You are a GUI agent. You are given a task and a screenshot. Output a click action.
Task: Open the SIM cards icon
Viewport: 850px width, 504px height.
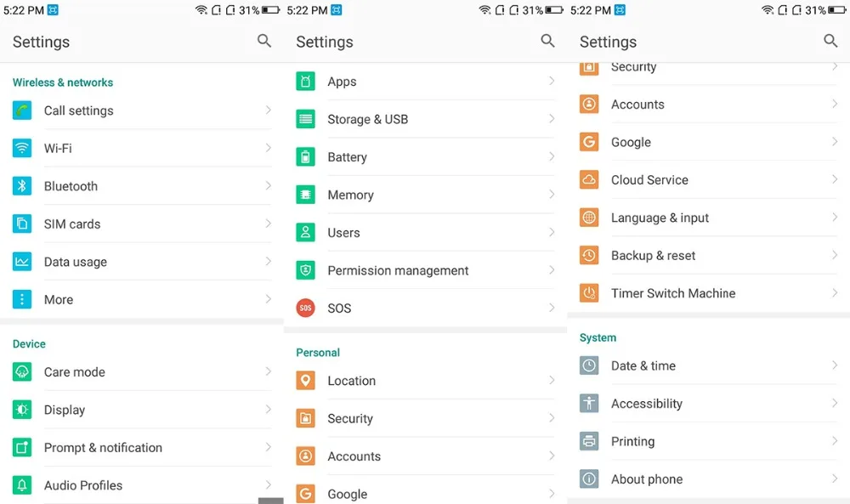click(22, 224)
